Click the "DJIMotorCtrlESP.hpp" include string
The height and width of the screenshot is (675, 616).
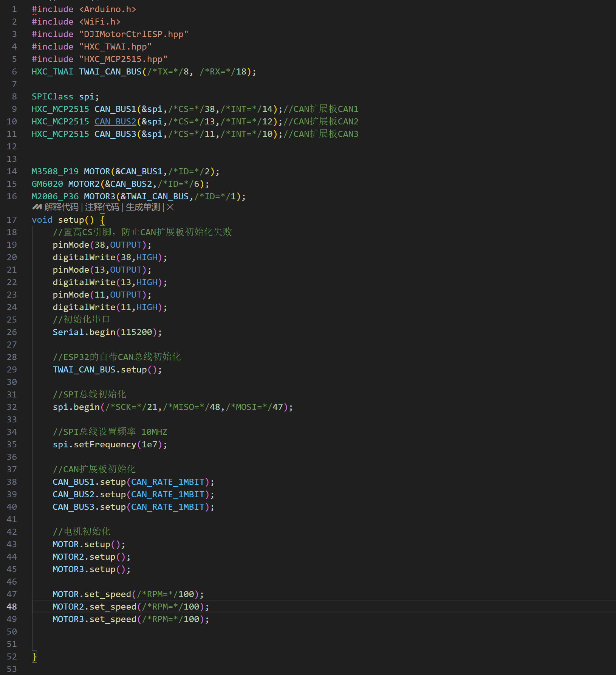(x=133, y=34)
